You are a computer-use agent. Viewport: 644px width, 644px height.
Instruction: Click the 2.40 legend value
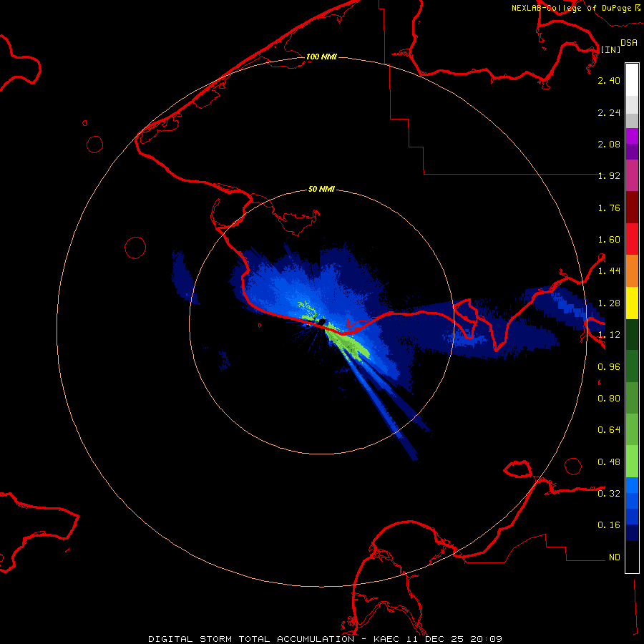tap(609, 80)
